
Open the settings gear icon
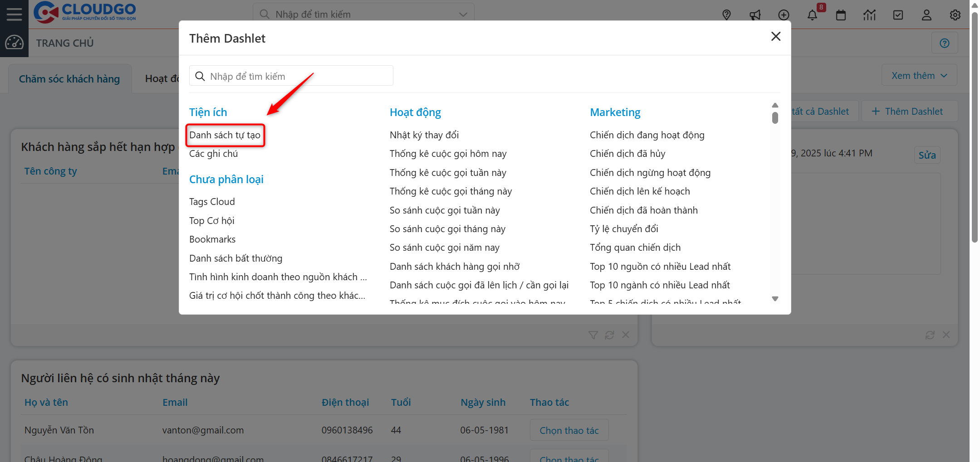point(955,15)
